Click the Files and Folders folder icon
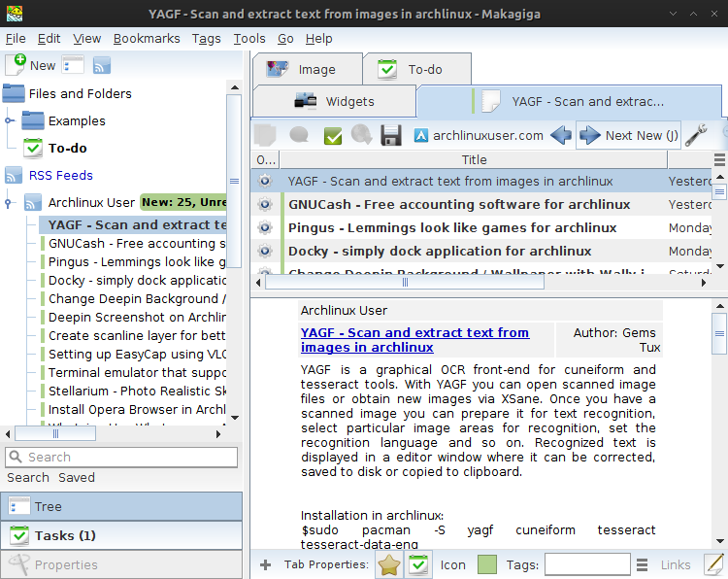 point(14,93)
